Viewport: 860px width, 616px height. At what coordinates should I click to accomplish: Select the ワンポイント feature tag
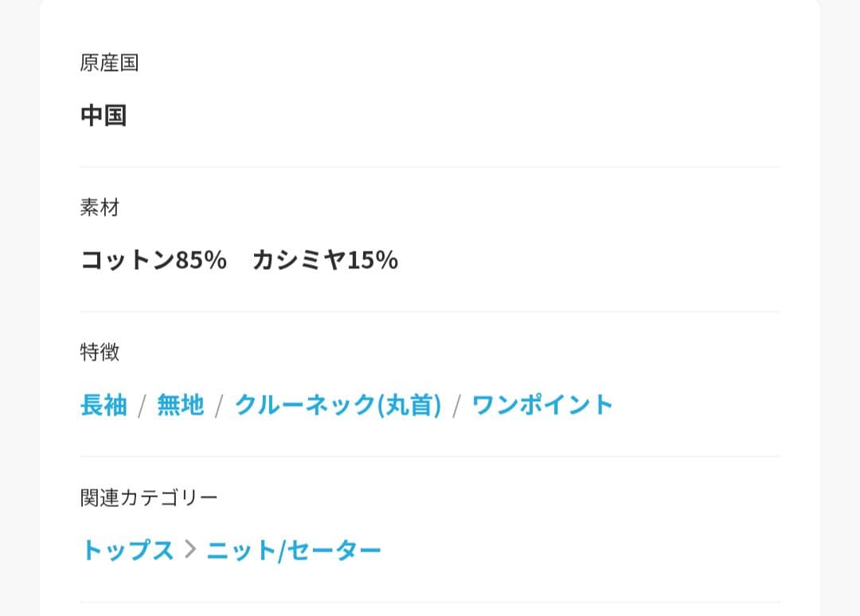(542, 405)
